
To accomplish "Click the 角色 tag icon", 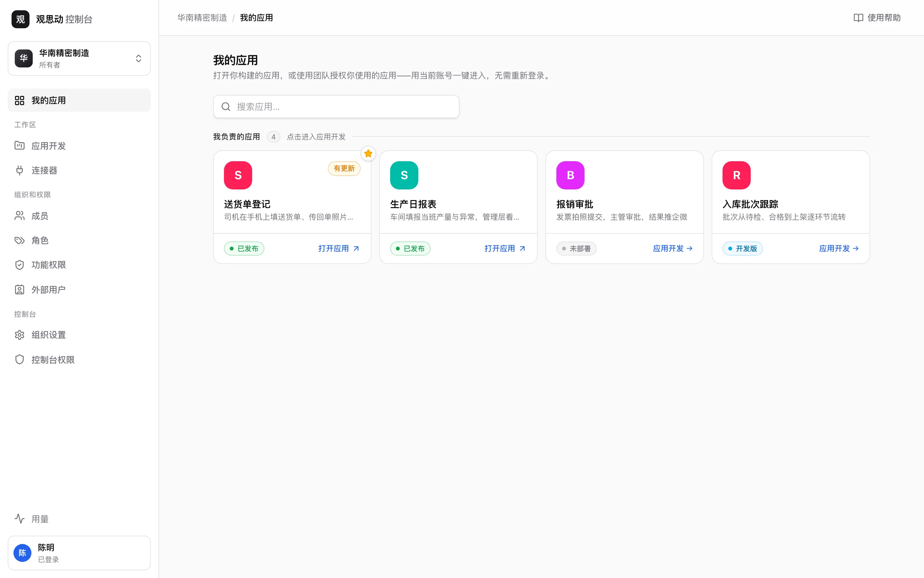I will (x=20, y=241).
